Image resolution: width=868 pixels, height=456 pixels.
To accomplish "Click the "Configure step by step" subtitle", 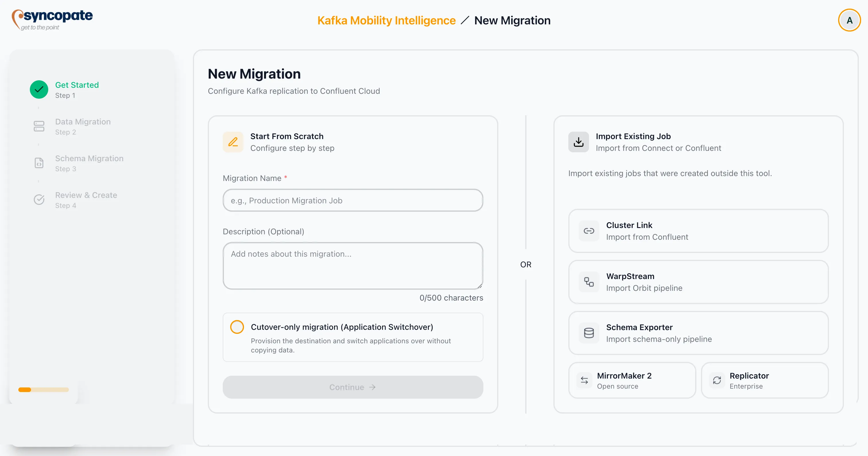I will pos(292,148).
